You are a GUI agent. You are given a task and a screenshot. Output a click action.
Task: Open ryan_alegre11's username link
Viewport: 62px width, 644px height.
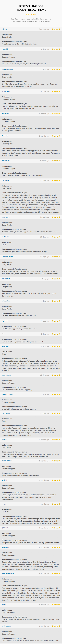click(7, 413)
